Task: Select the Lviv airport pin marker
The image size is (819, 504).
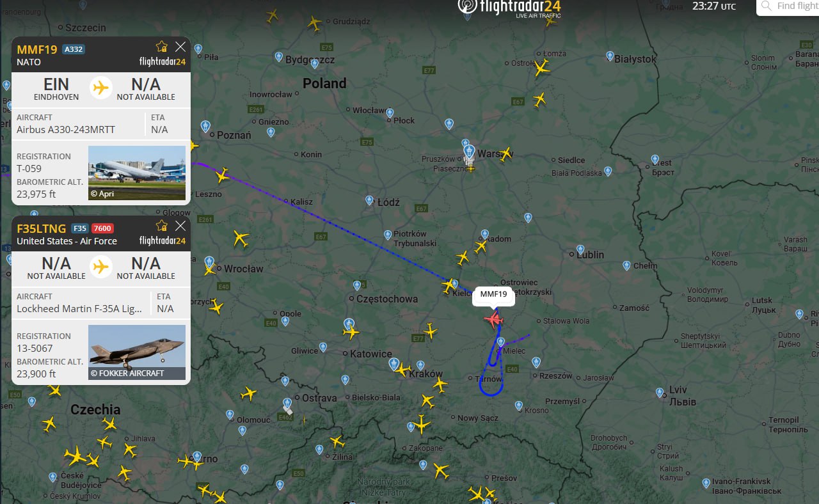Action: click(660, 392)
